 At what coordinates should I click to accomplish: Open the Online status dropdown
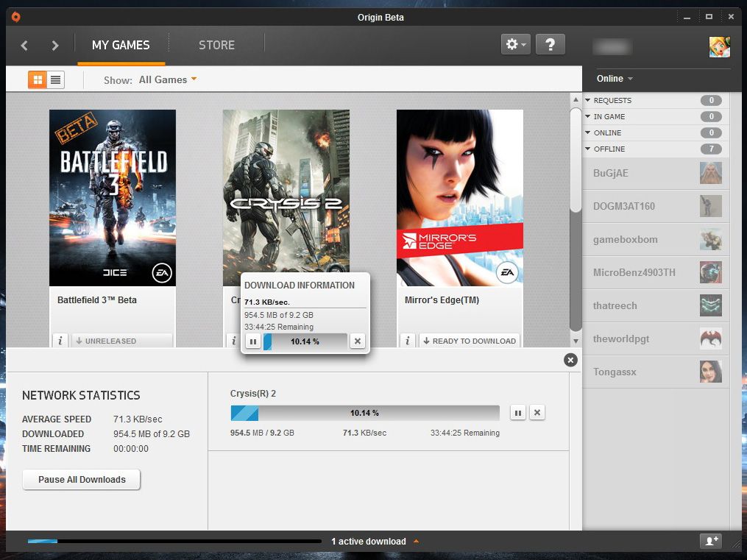pos(615,79)
